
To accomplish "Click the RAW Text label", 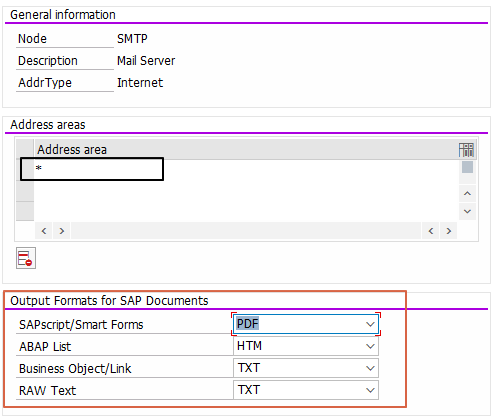I will (x=48, y=390).
